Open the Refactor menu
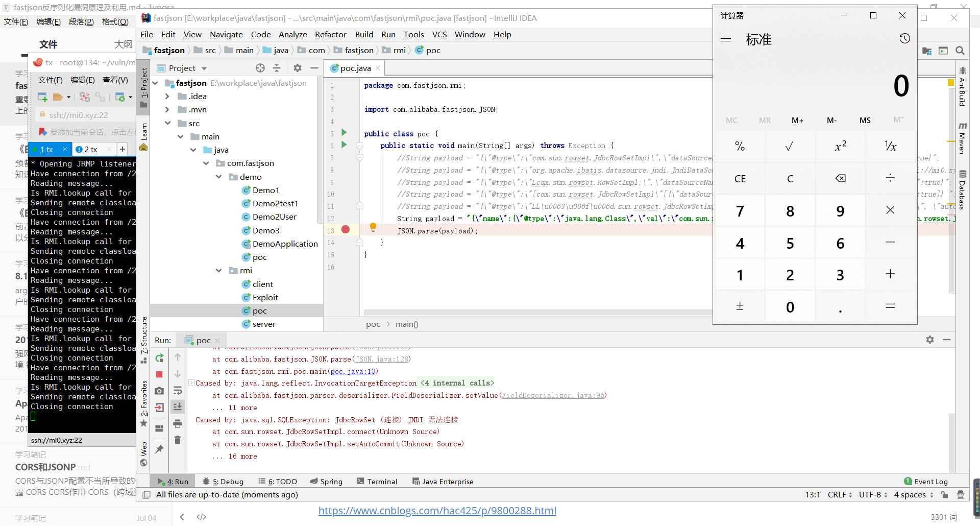The height and width of the screenshot is (526, 980). [330, 34]
